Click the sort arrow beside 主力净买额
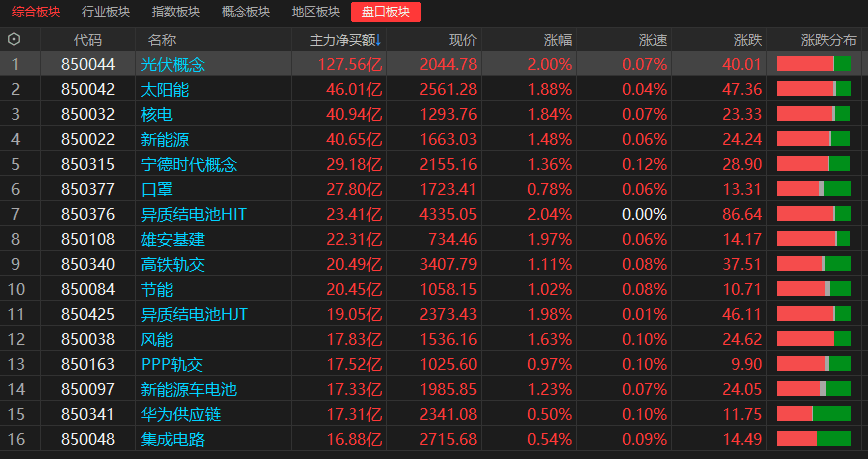The width and height of the screenshot is (868, 459). tap(378, 40)
